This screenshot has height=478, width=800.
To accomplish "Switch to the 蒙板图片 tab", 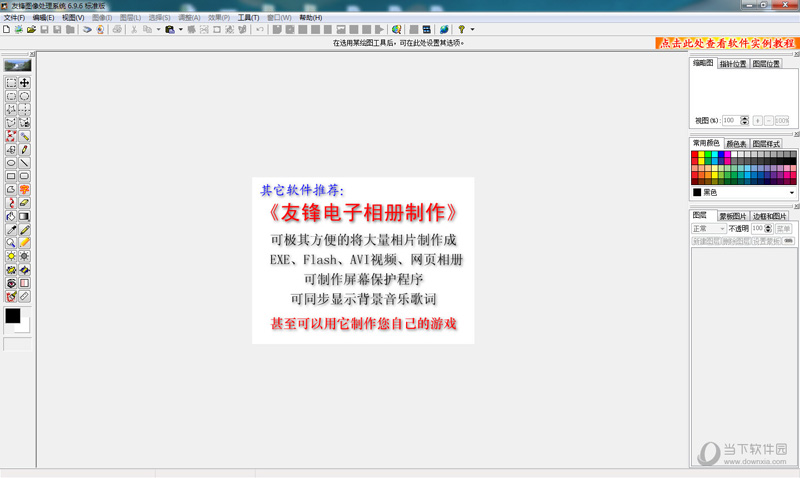I will click(x=733, y=216).
